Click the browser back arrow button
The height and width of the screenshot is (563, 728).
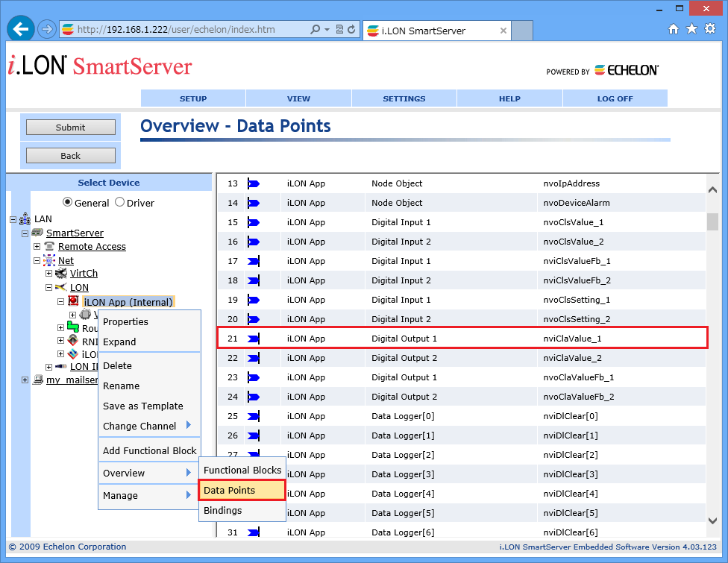(x=21, y=29)
